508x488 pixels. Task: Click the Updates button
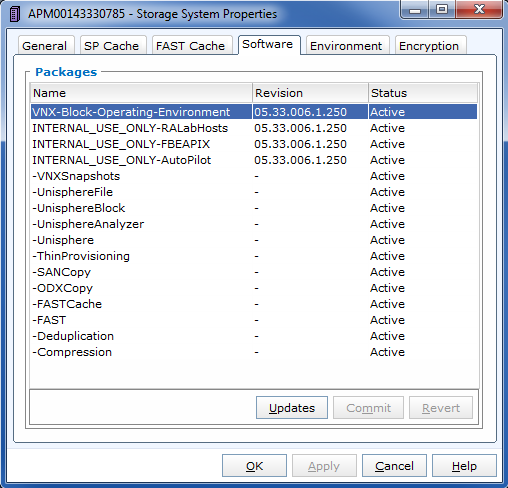(x=292, y=407)
